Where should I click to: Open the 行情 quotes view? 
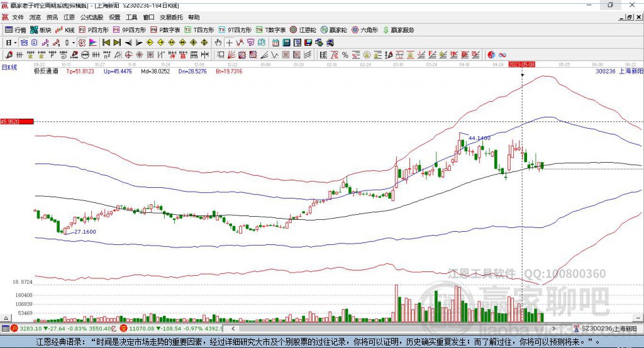click(16, 30)
